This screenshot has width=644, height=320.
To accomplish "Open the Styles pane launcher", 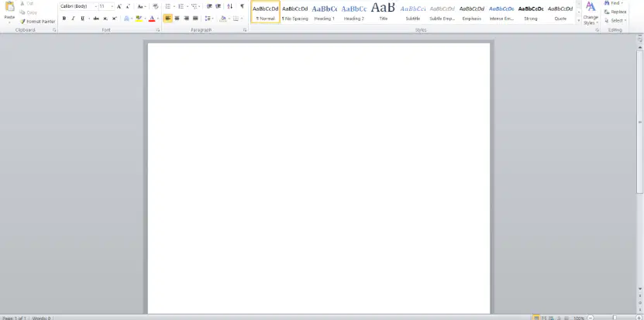I will coord(597,30).
